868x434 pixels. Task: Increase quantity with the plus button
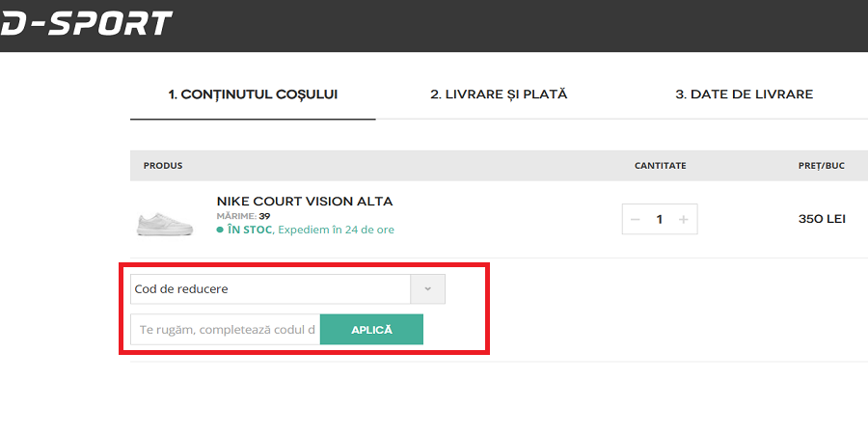pyautogui.click(x=684, y=220)
